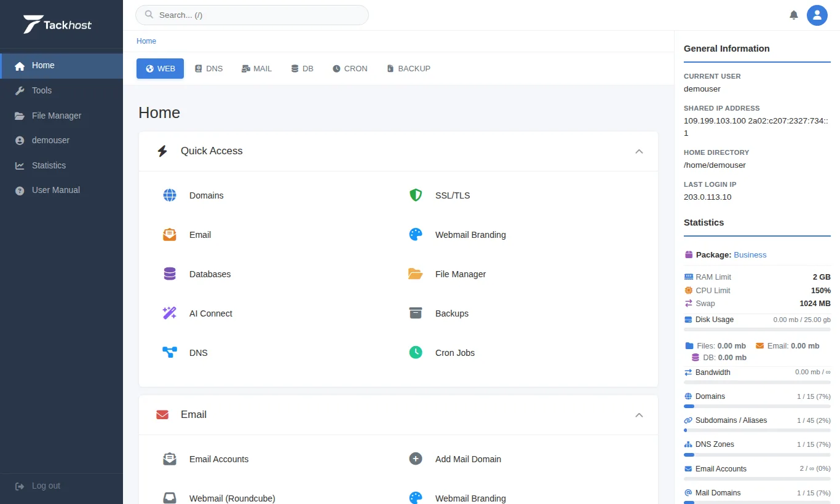The height and width of the screenshot is (504, 840).
Task: Switch to the BACKUP tab
Action: (408, 69)
